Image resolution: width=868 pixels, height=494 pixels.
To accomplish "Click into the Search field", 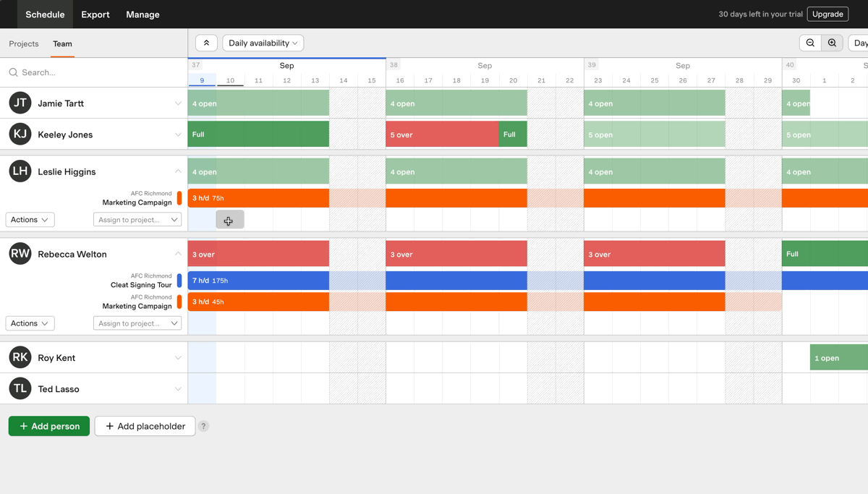I will pyautogui.click(x=94, y=72).
